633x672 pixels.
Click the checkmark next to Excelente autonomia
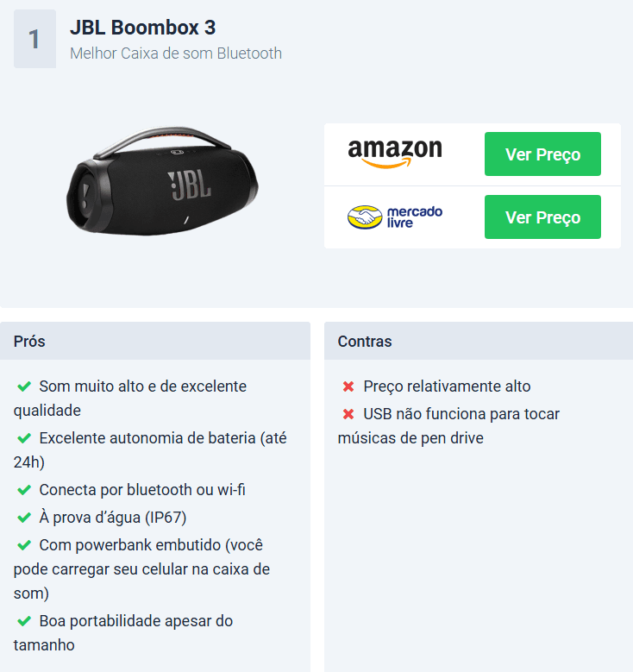[x=24, y=438]
